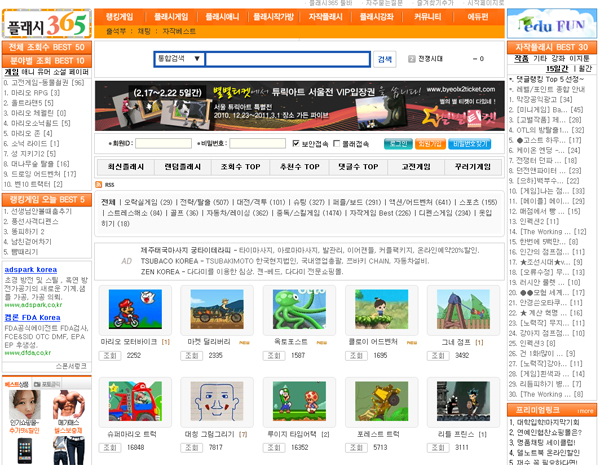Open the 플래시게임 menu
Viewport: 600px width, 465px height.
[171, 17]
